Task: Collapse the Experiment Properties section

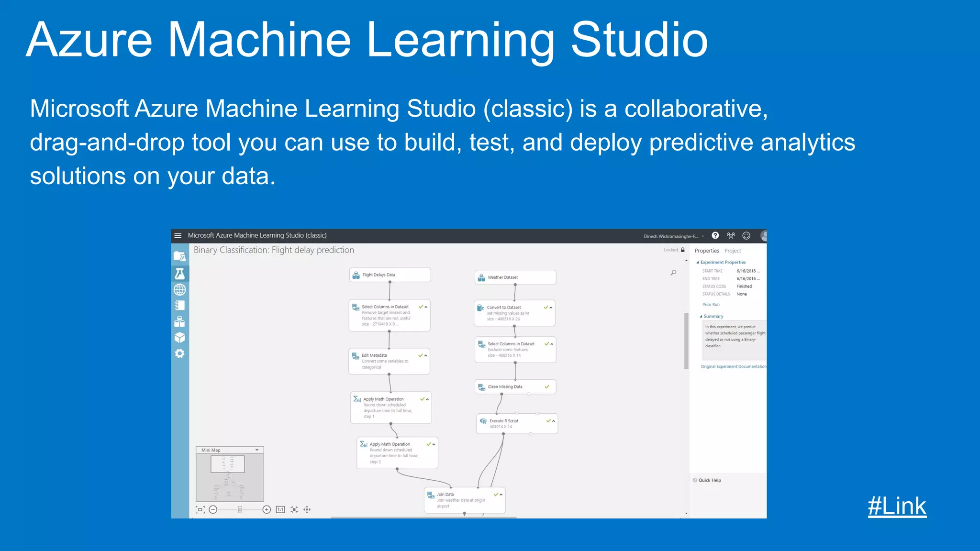Action: [698, 262]
